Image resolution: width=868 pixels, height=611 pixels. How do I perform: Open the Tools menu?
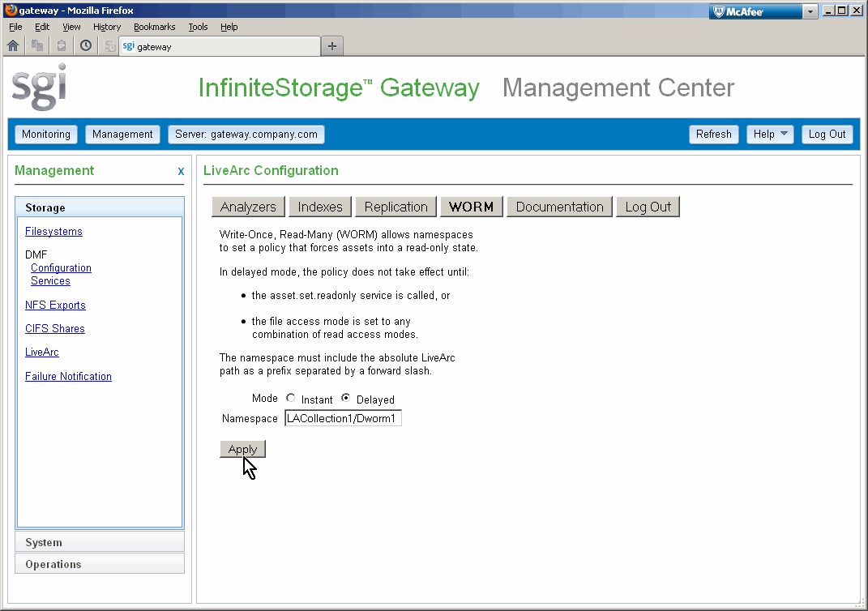[198, 27]
